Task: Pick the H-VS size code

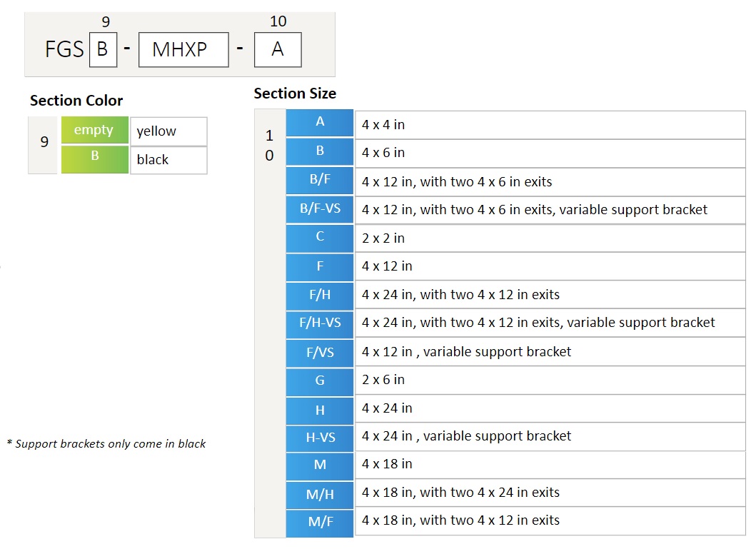Action: click(320, 438)
